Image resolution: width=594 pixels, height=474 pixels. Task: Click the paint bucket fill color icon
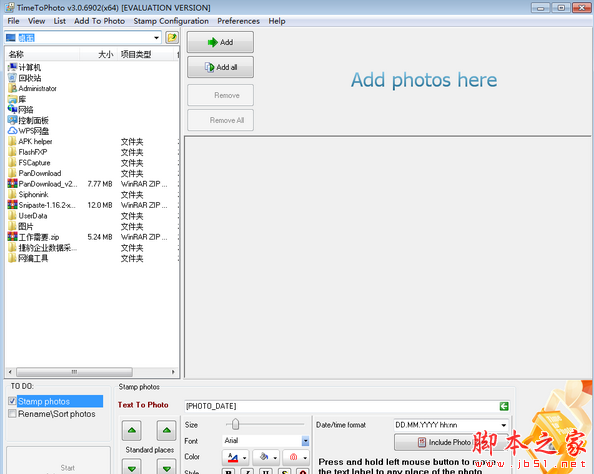coord(264,457)
